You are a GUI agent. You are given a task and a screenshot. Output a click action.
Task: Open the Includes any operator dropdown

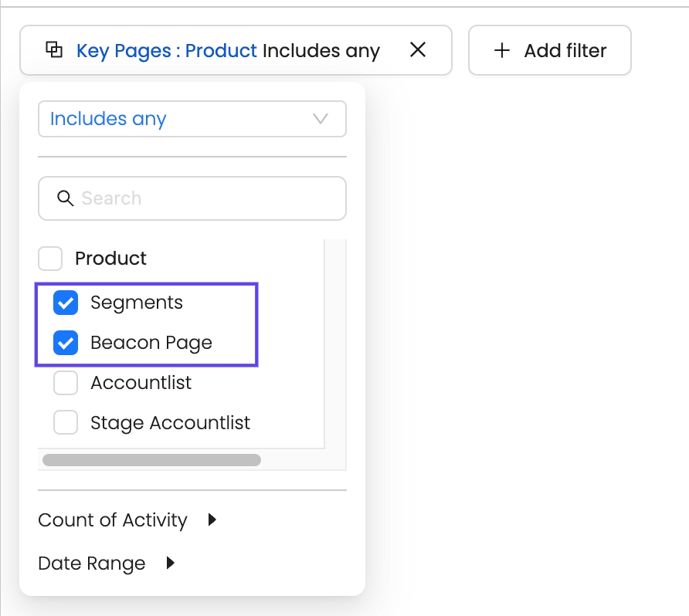[x=192, y=119]
